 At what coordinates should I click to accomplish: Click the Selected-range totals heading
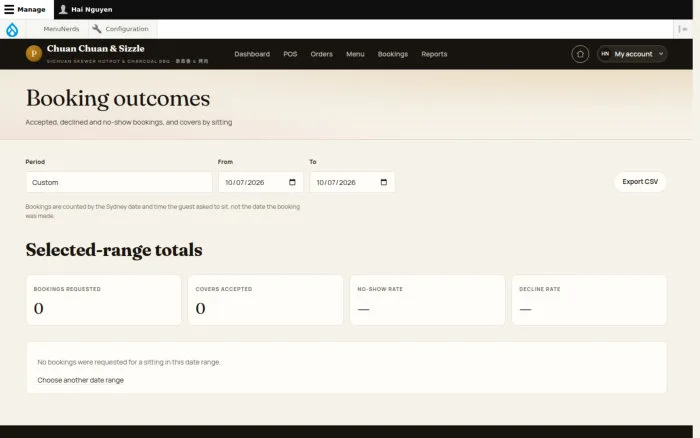pyautogui.click(x=114, y=250)
